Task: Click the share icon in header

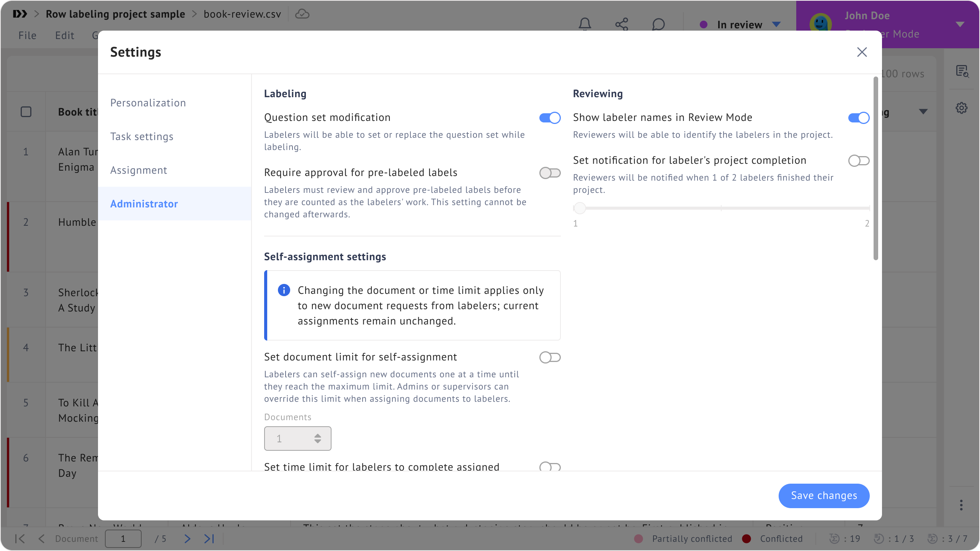Action: tap(621, 24)
